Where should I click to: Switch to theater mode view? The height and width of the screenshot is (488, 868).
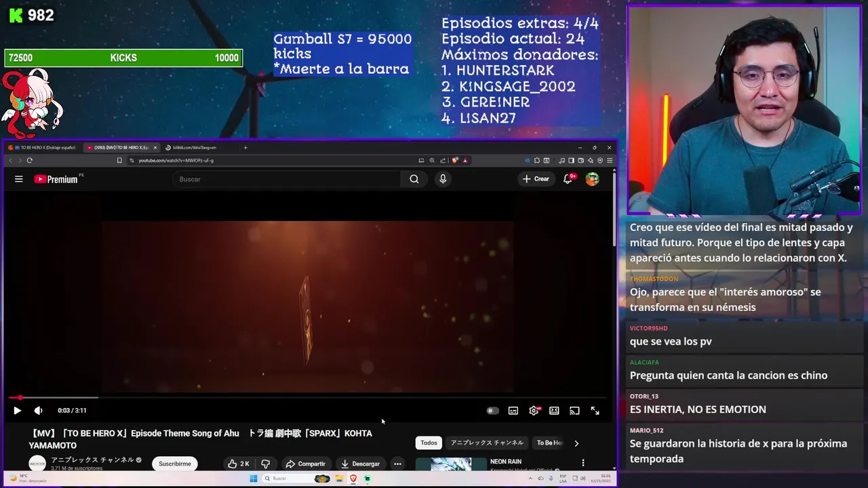click(x=554, y=410)
